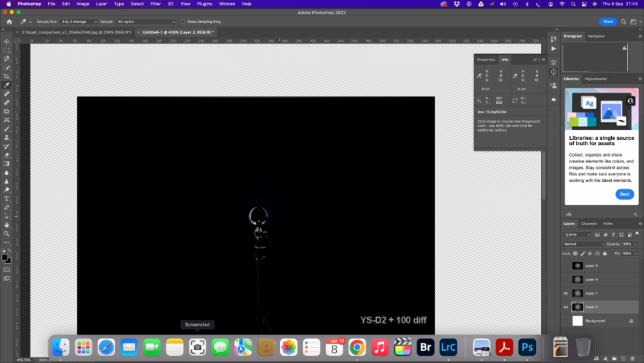Screen dimensions: 644x363
Task: Switch to the Channels tab
Action: pyautogui.click(x=589, y=224)
